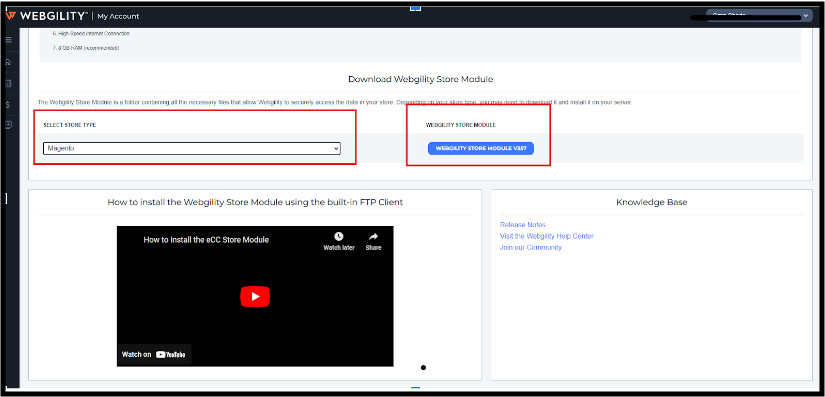825x397 pixels.
Task: Open the Join our Community link
Action: (x=531, y=247)
